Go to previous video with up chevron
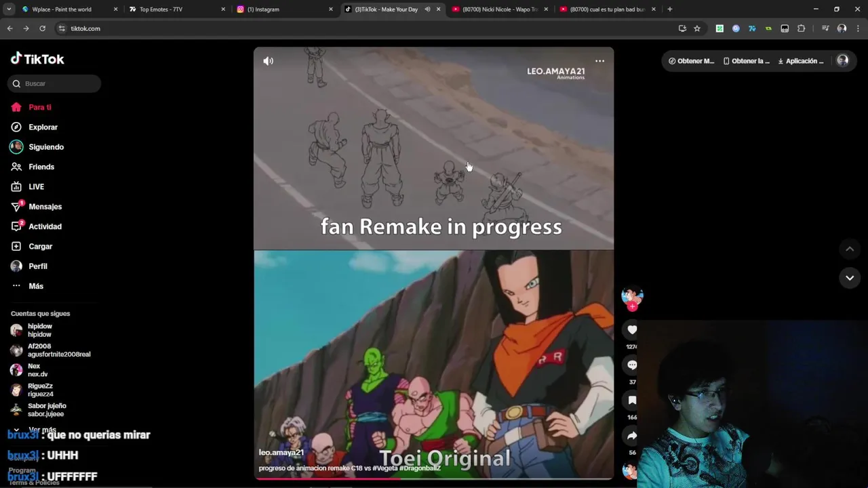 click(849, 249)
